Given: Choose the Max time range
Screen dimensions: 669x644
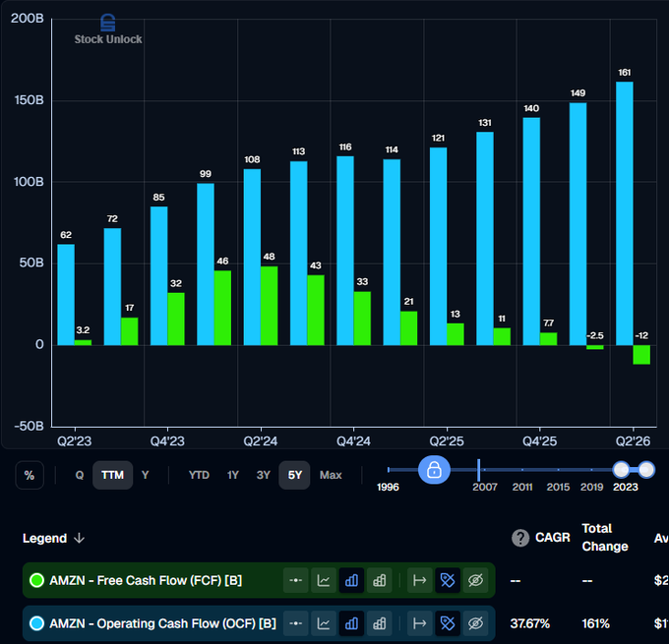Looking at the screenshot, I should (x=331, y=475).
